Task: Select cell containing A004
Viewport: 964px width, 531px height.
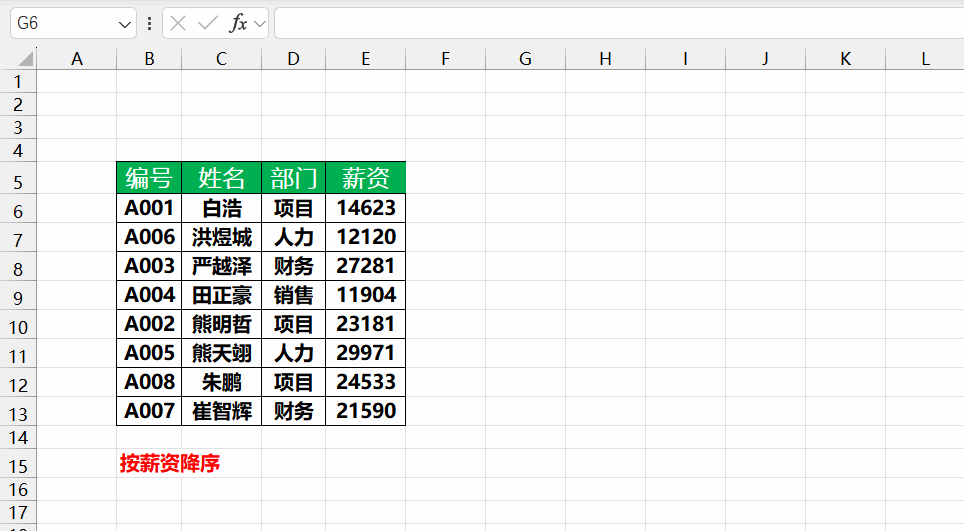Action: [x=149, y=295]
